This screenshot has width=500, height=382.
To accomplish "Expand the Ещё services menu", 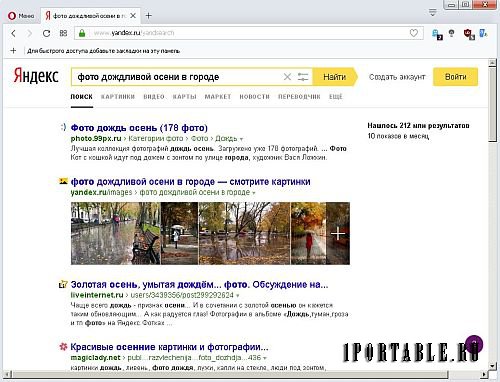I will (x=336, y=97).
